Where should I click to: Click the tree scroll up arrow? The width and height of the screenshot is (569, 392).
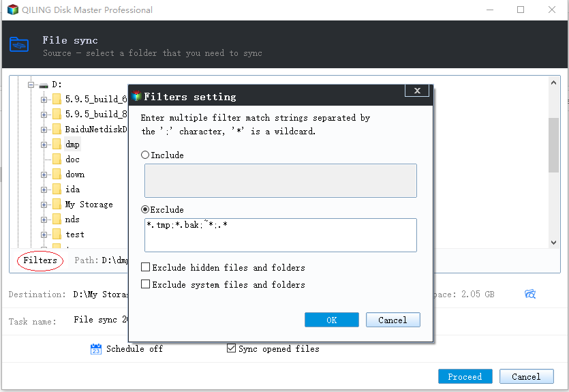pos(553,82)
